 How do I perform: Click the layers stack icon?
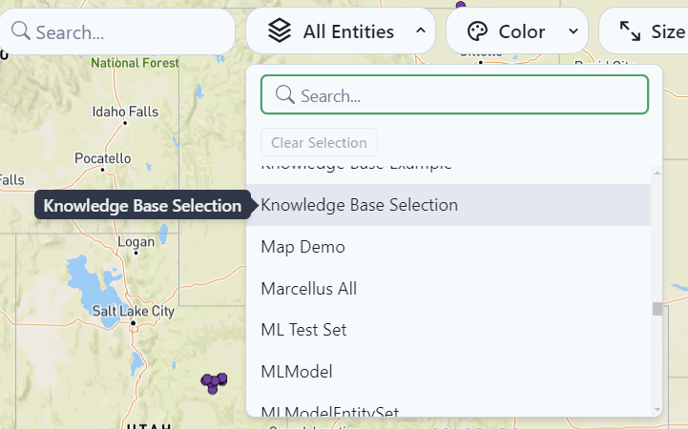tap(279, 31)
